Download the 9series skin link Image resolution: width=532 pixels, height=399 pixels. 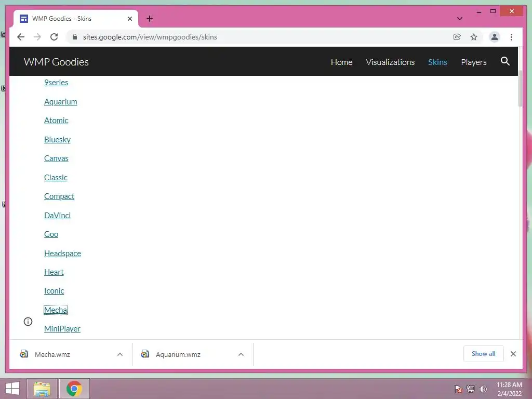[x=56, y=83]
